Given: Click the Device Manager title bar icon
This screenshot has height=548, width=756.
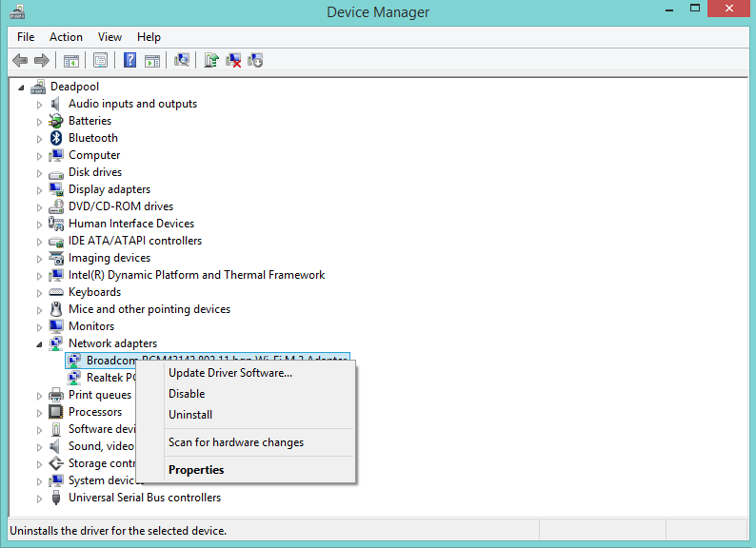Looking at the screenshot, I should tap(17, 11).
